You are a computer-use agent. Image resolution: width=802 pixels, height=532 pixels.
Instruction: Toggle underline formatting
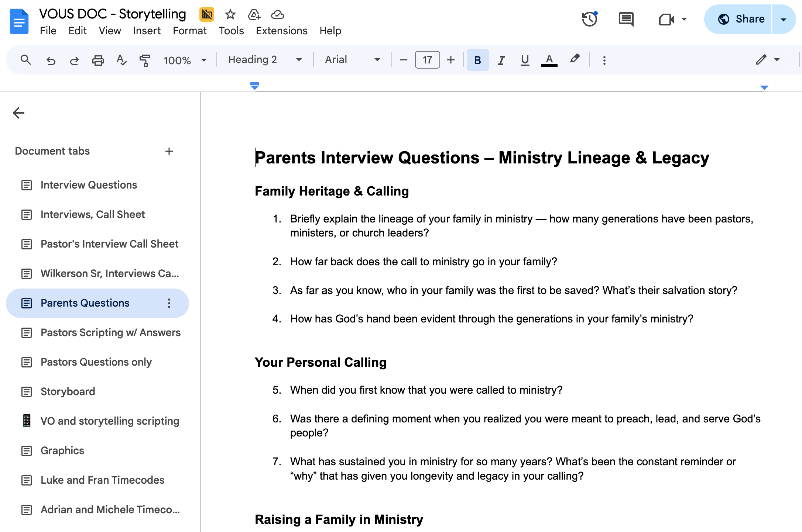coord(525,60)
